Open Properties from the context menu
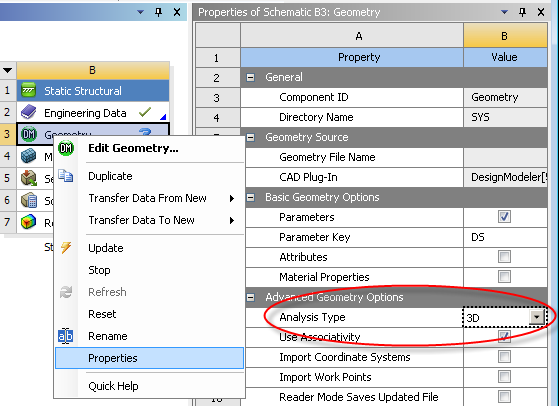 point(149,358)
